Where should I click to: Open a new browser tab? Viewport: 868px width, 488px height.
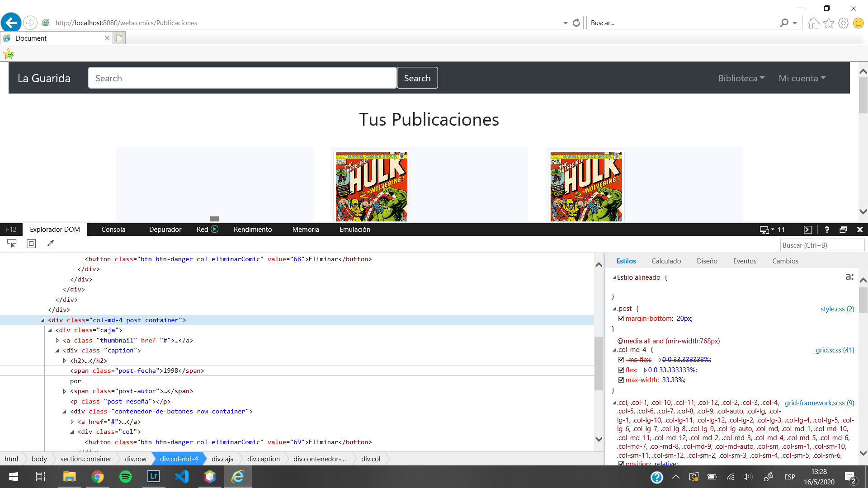(x=119, y=38)
